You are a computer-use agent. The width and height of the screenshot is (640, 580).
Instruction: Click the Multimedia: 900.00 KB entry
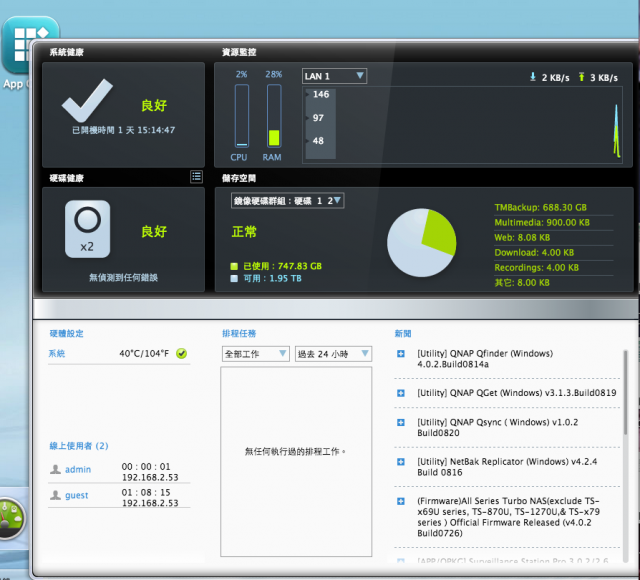pyautogui.click(x=542, y=222)
